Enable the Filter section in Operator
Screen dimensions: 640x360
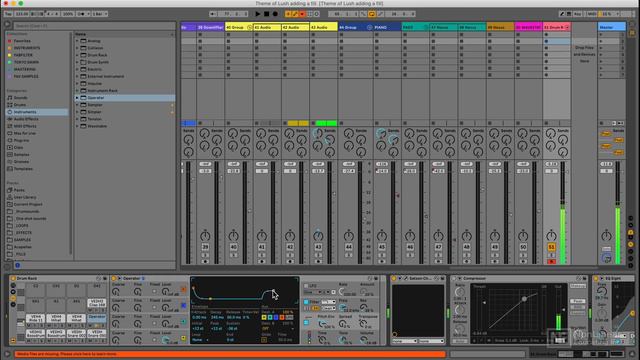click(306, 302)
